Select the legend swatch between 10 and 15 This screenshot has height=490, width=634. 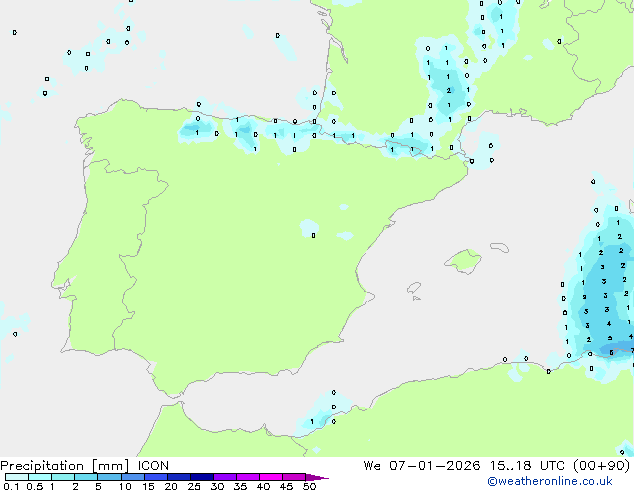133,477
